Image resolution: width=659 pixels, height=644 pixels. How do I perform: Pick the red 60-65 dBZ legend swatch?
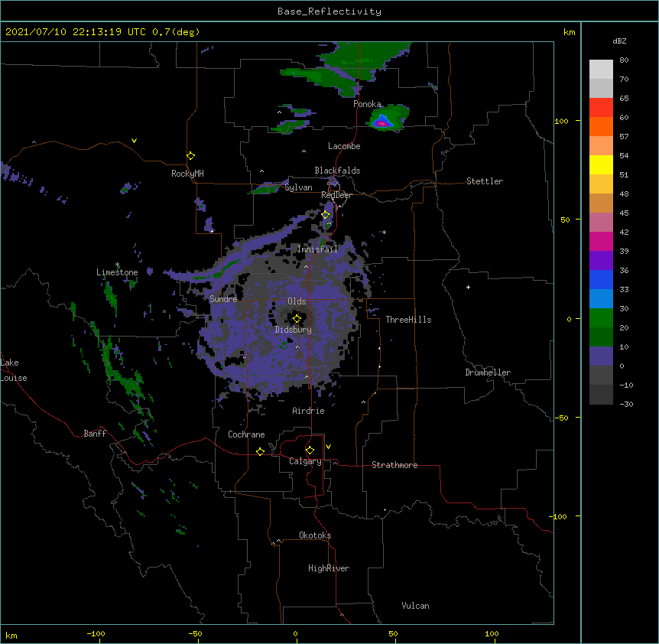pyautogui.click(x=601, y=107)
